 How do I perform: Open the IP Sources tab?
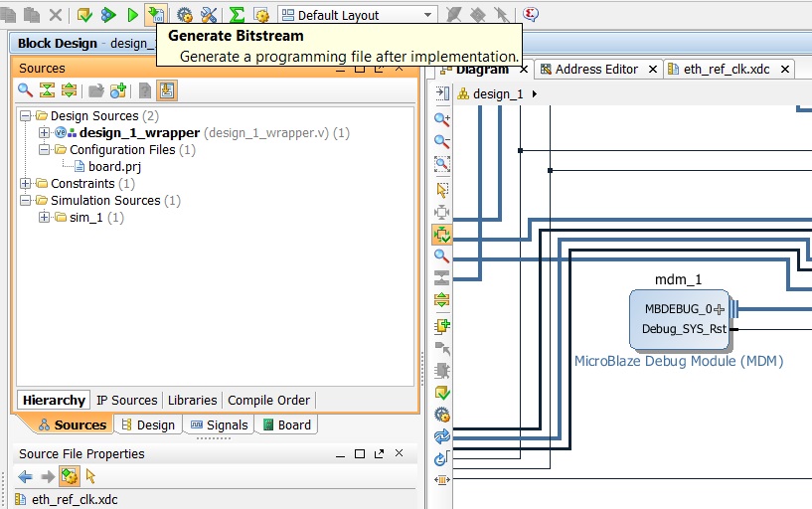[126, 401]
